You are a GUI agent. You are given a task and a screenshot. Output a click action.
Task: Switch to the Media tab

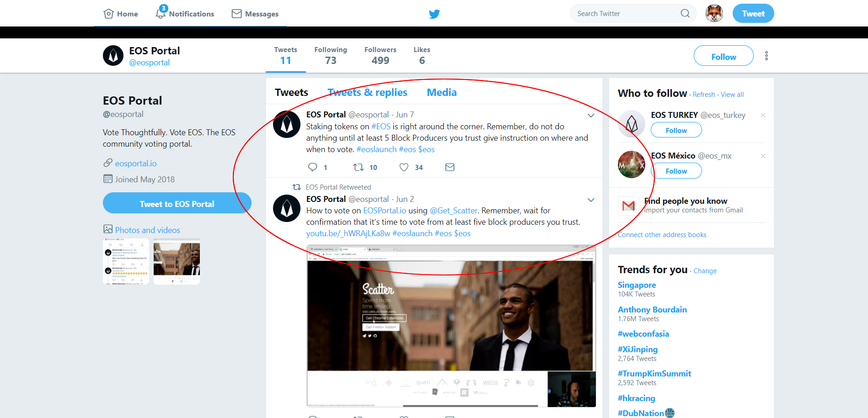click(x=442, y=92)
